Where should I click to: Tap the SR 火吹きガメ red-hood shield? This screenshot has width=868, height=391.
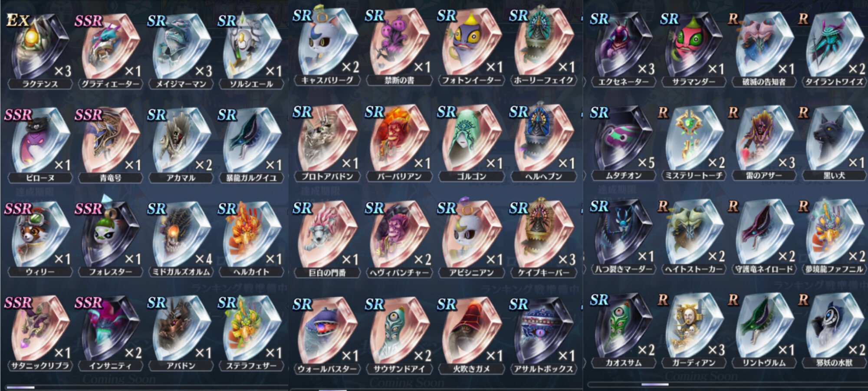(472, 331)
